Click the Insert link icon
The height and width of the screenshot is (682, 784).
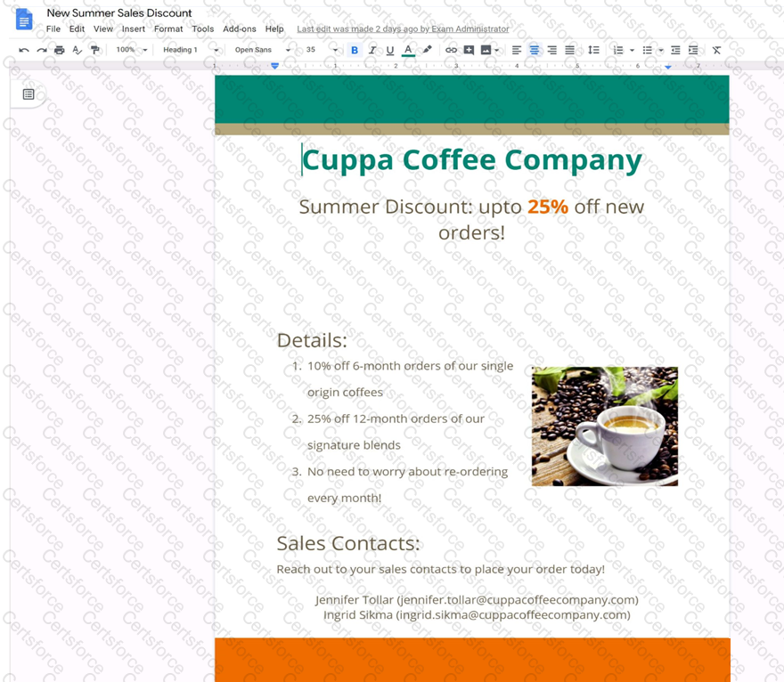tap(451, 50)
